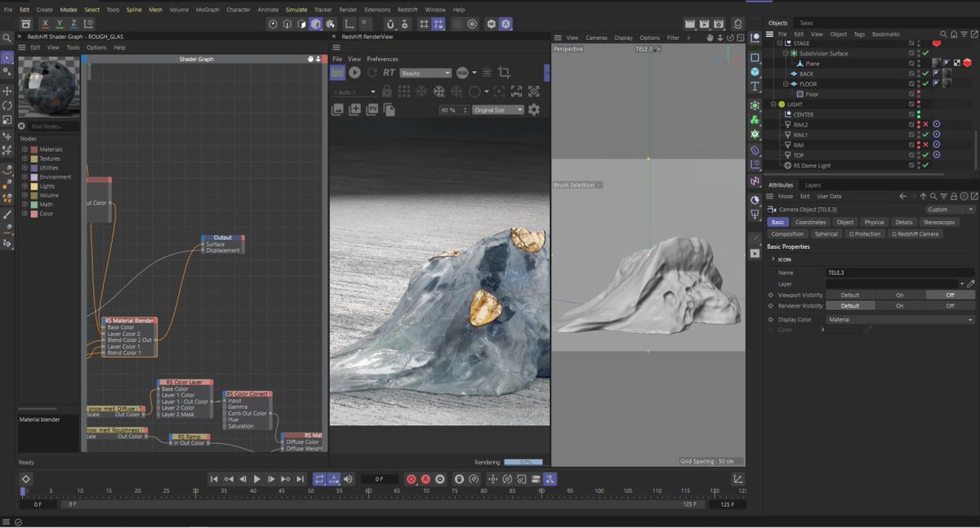Viewport: 980px width, 528px height.
Task: Switch to the Takes tab
Action: click(x=806, y=23)
